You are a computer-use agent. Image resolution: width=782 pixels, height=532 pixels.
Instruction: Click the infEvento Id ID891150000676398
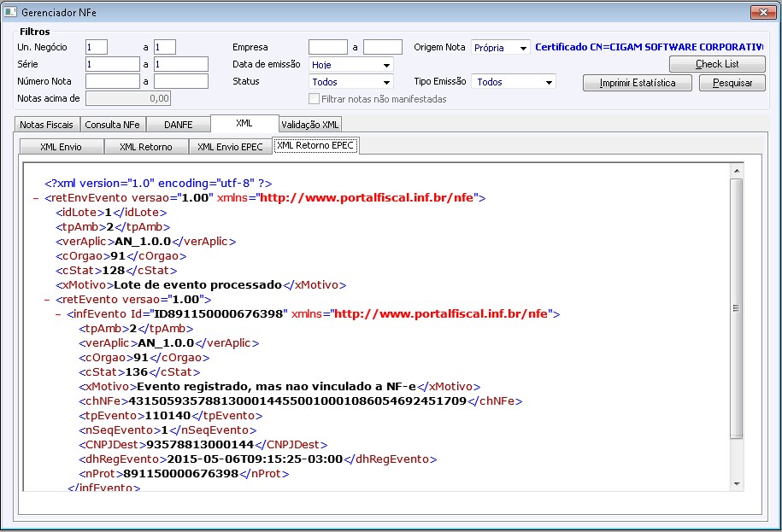pos(219,314)
